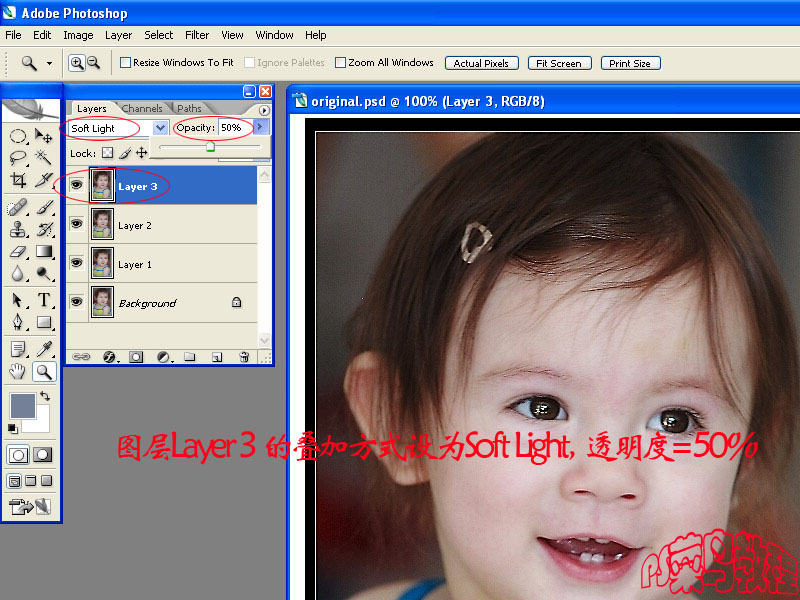The image size is (800, 600).
Task: Open the Soft Light blend mode dropdown
Action: point(160,128)
